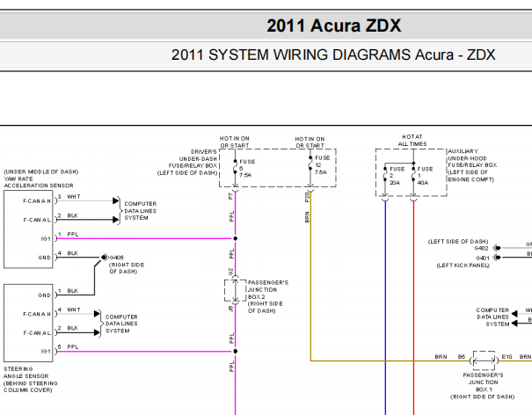Viewport: 532px width, 415px height.
Task: Click the brown wire below P20
Action: pos(310,275)
